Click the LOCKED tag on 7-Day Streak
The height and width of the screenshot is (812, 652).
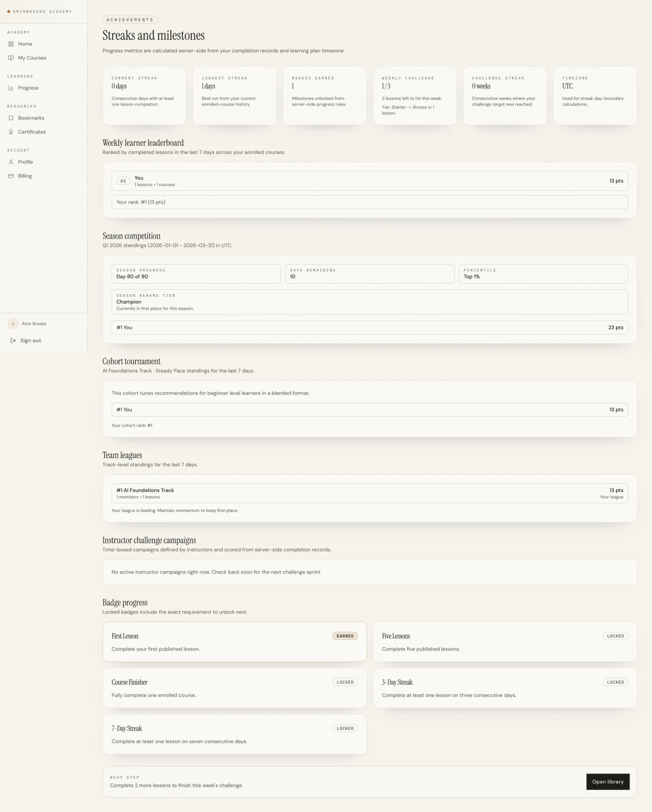(345, 728)
